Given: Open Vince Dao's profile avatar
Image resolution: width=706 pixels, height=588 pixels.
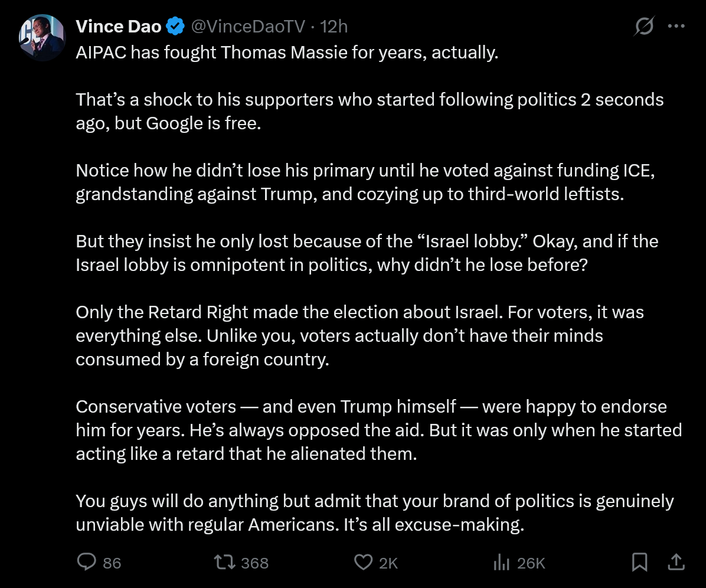Looking at the screenshot, I should click(x=42, y=38).
